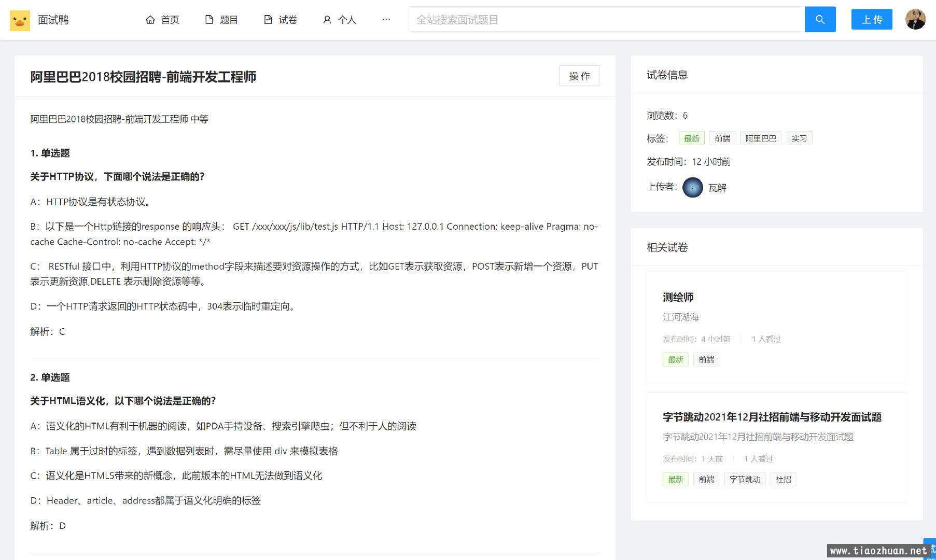The height and width of the screenshot is (560, 936).
Task: Click the 前端 tag in 试卷信息
Action: [x=722, y=138]
